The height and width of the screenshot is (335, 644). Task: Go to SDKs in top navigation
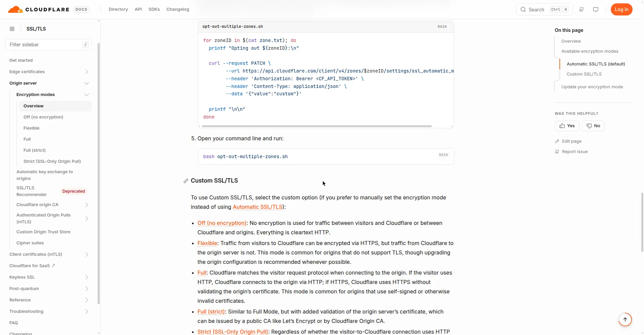[x=154, y=9]
